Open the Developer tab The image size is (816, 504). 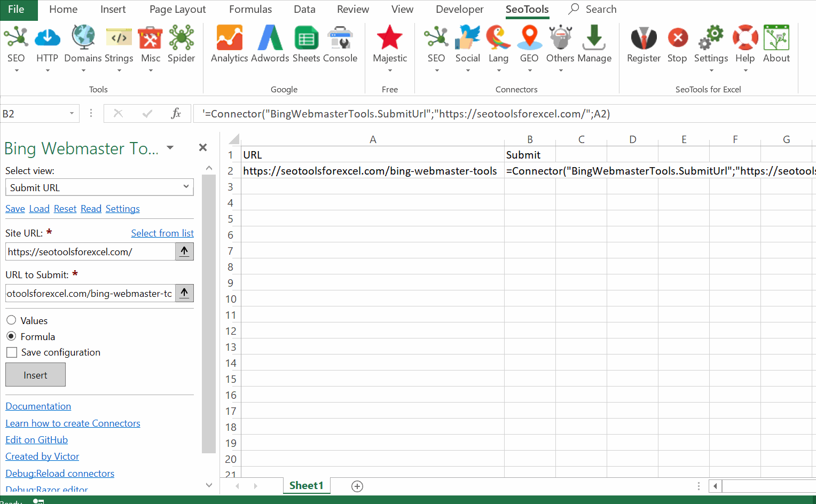(x=459, y=9)
